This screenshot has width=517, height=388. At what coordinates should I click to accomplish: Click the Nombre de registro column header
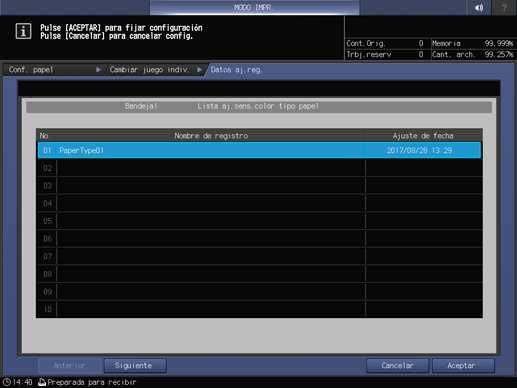tap(211, 136)
